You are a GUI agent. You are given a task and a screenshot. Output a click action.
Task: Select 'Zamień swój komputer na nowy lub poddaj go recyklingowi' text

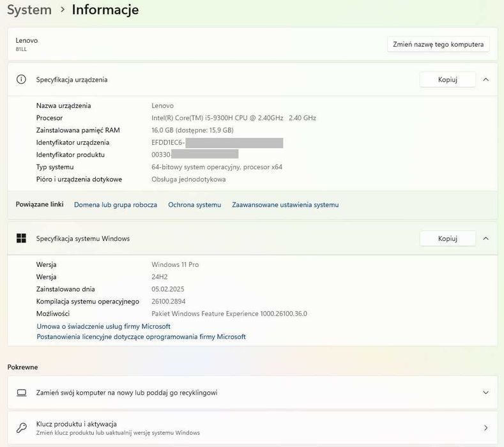coord(126,393)
